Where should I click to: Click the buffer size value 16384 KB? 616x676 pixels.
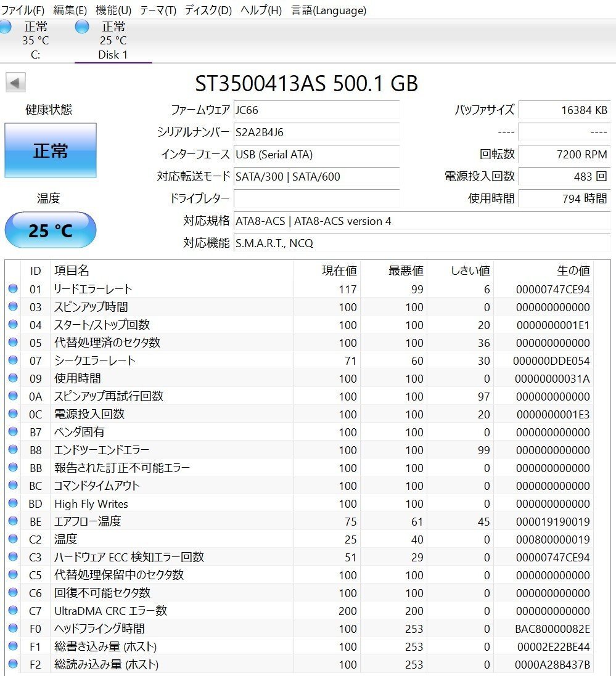[564, 110]
